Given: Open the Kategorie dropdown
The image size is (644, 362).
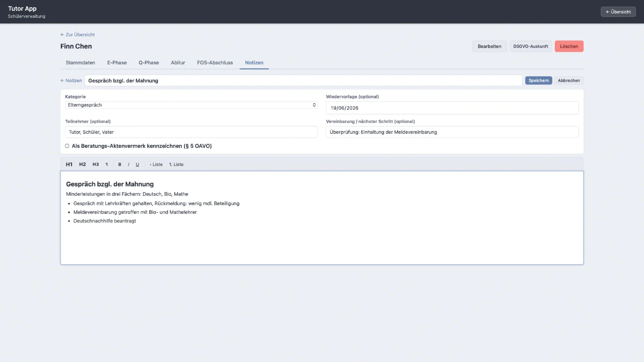Looking at the screenshot, I should click(192, 105).
